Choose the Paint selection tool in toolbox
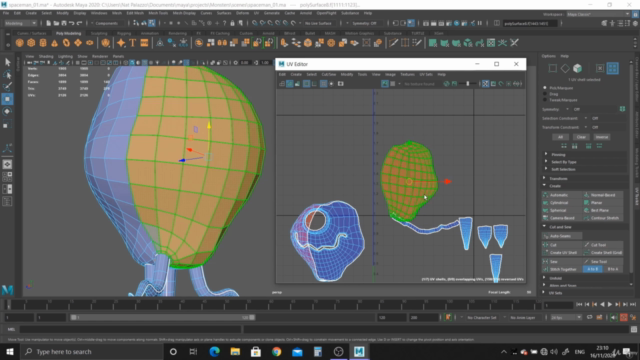Viewport: 640px width, 360px height. click(7, 87)
